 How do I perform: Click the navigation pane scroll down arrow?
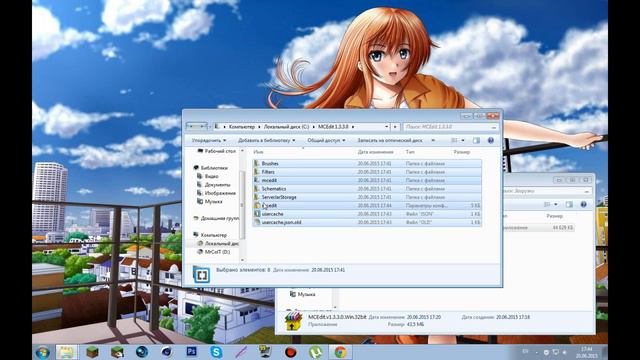[242, 260]
